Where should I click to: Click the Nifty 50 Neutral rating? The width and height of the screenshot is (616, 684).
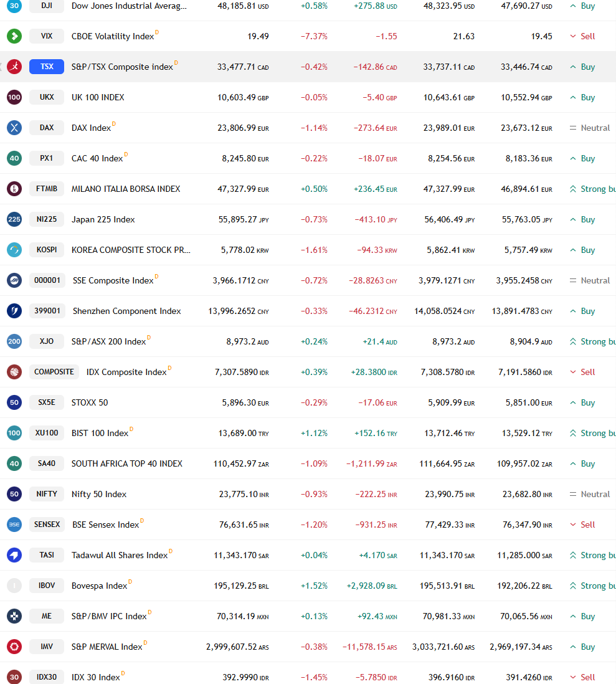[589, 494]
